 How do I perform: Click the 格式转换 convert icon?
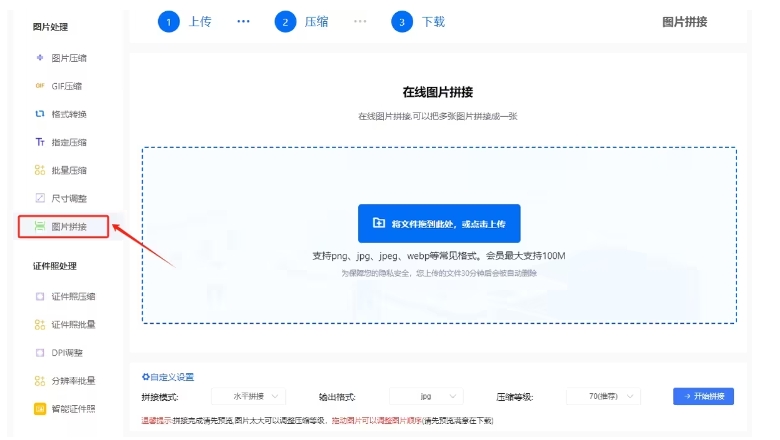click(x=40, y=114)
